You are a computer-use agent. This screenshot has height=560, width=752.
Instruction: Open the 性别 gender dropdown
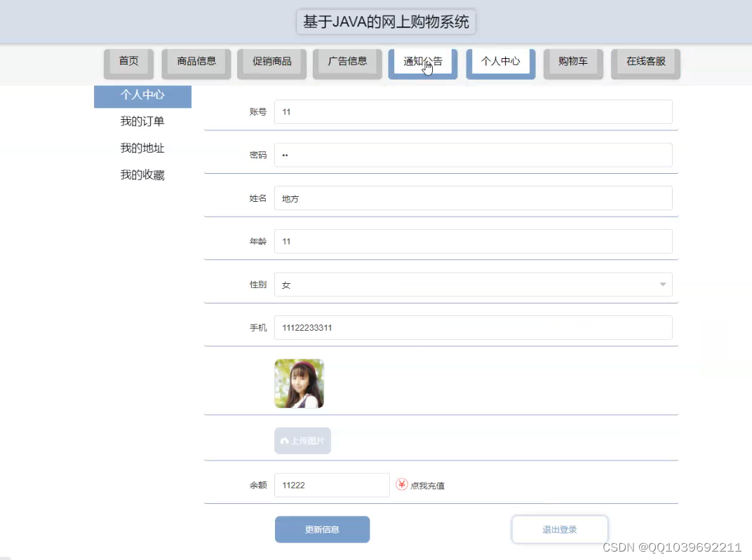point(662,285)
